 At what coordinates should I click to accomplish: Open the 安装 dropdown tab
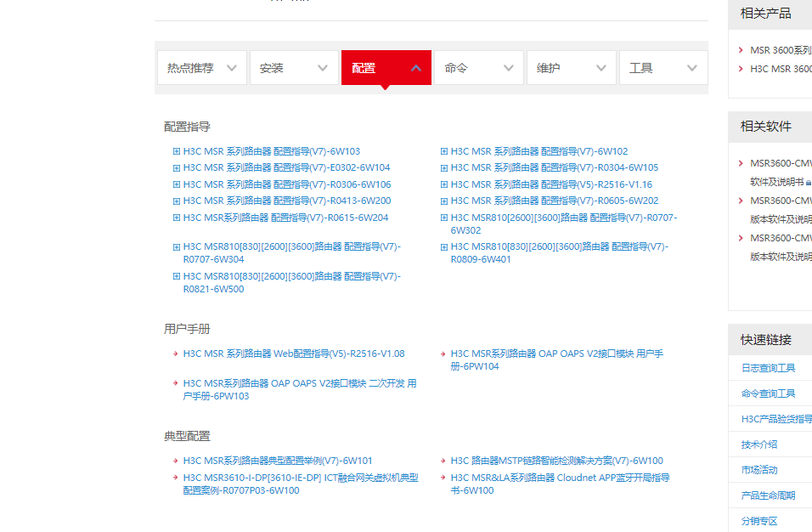294,67
